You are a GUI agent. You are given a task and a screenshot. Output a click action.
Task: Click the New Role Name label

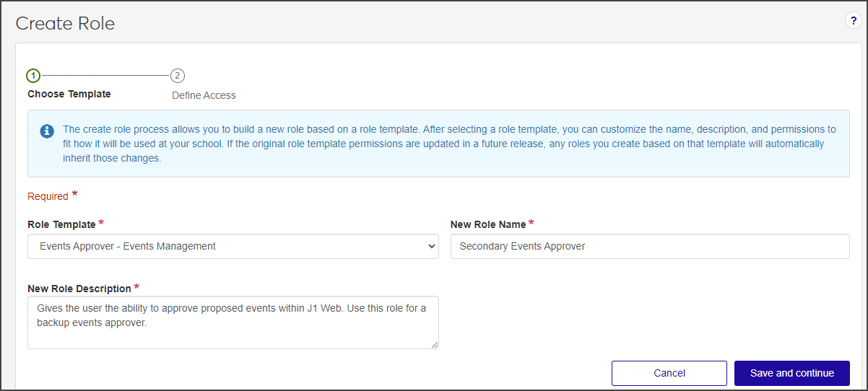click(x=488, y=224)
